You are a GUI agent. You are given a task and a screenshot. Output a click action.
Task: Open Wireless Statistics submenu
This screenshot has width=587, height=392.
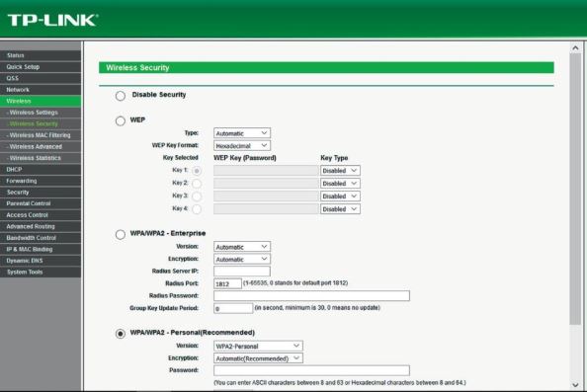[41, 158]
